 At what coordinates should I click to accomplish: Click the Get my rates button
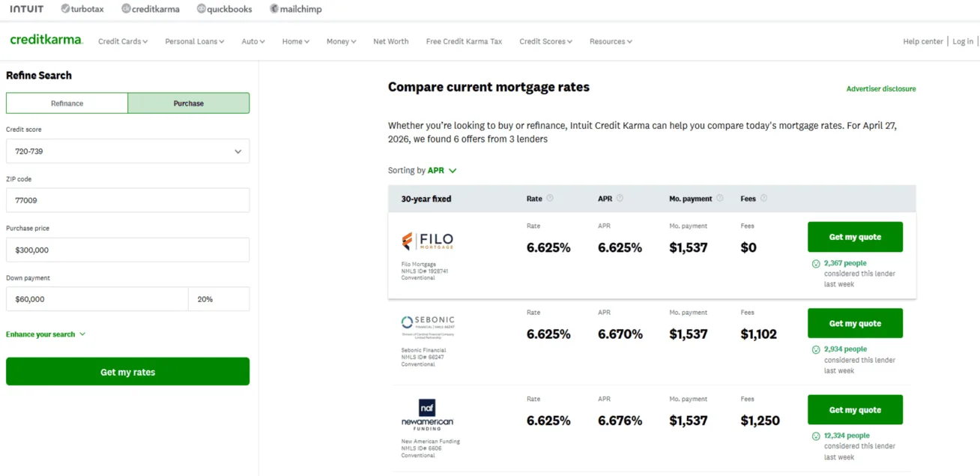[x=127, y=372]
